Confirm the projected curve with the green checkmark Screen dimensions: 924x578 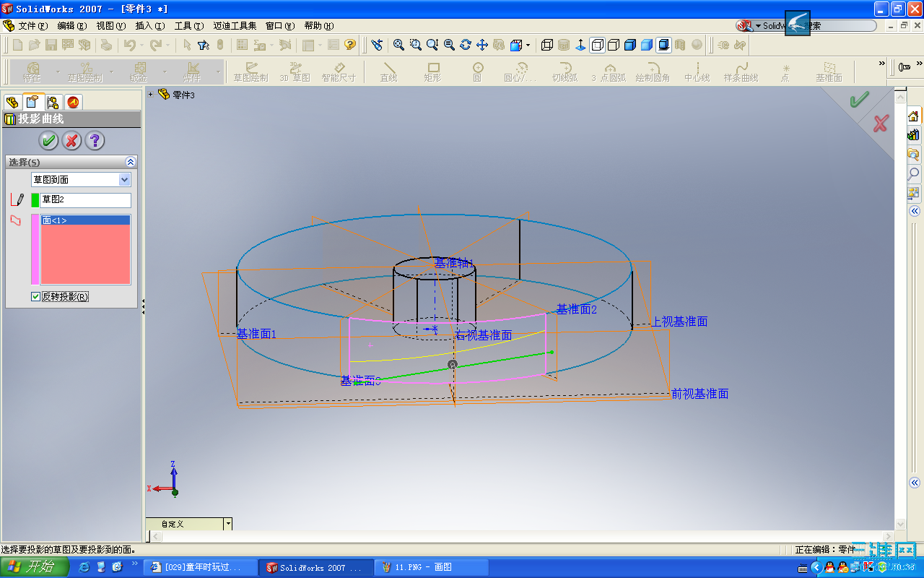click(48, 140)
